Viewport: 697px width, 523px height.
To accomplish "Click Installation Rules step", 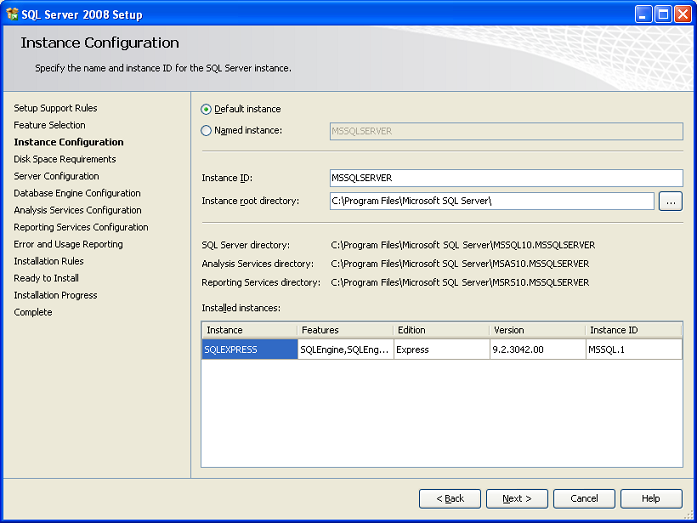I will coord(48,261).
